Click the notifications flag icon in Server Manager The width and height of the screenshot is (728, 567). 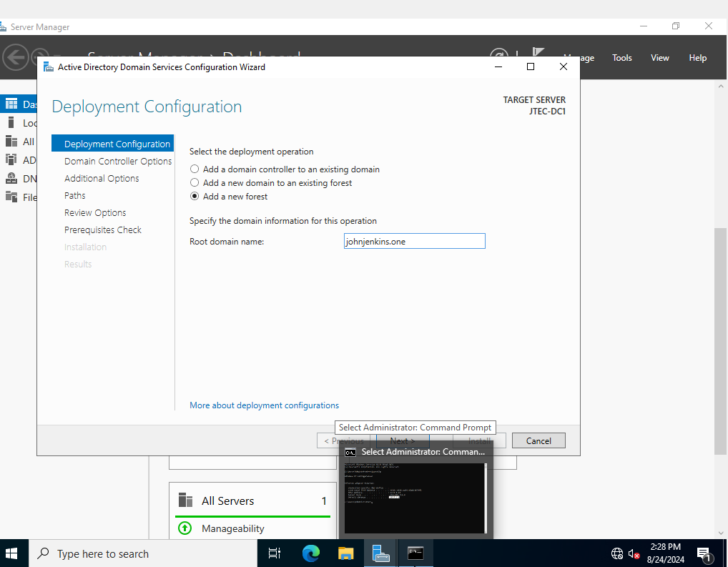pos(538,51)
